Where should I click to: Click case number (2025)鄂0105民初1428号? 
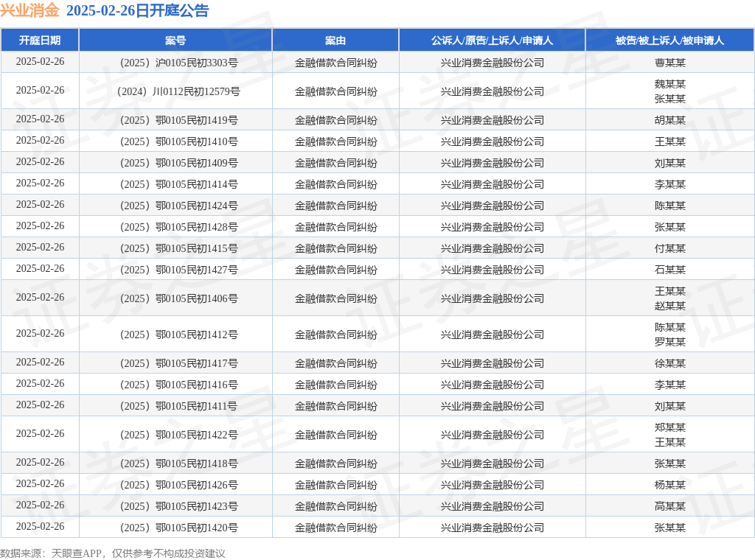[x=178, y=227]
